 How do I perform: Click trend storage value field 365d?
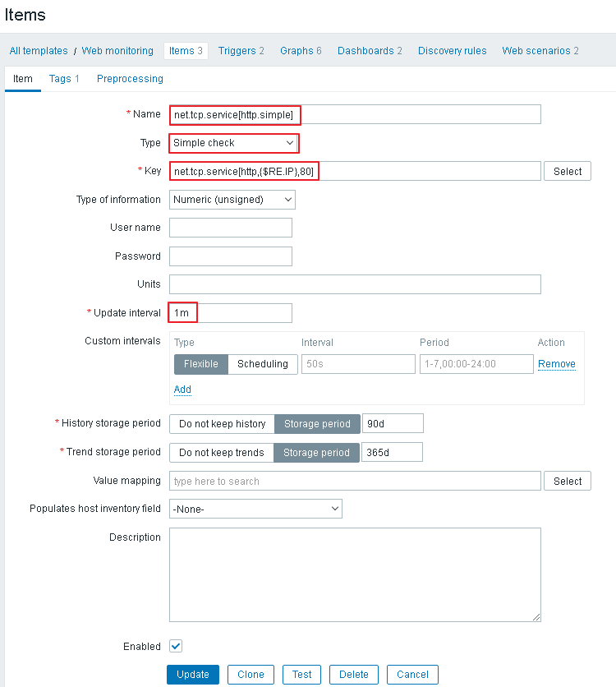[x=392, y=452]
